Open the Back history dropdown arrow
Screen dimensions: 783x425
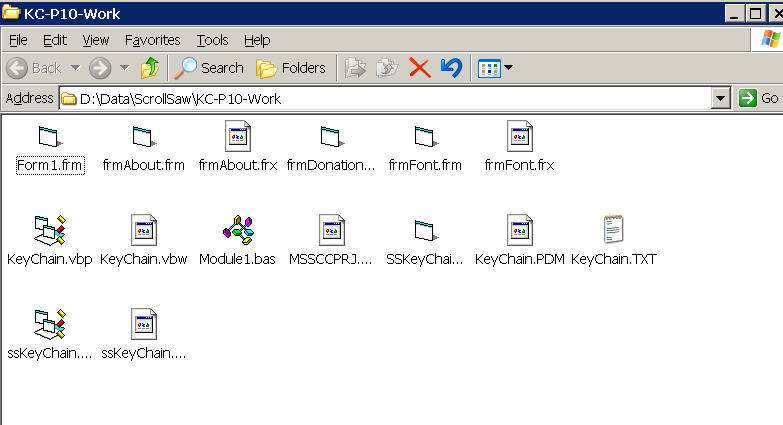coord(75,67)
